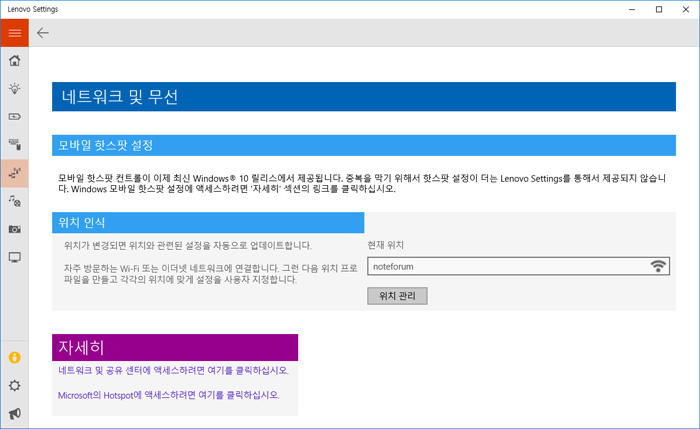This screenshot has height=429, width=700.
Task: Maximize the Lenovo Settings window
Action: [658, 9]
